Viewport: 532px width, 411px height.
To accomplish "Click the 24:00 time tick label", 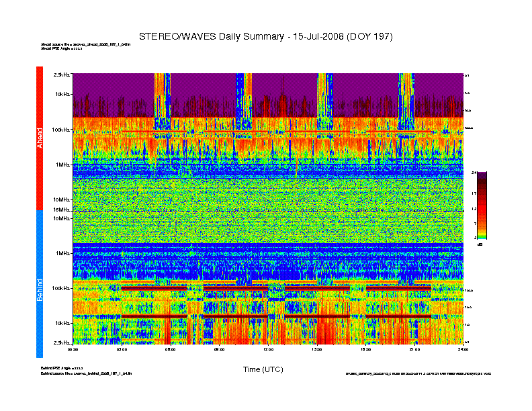I will [463, 349].
